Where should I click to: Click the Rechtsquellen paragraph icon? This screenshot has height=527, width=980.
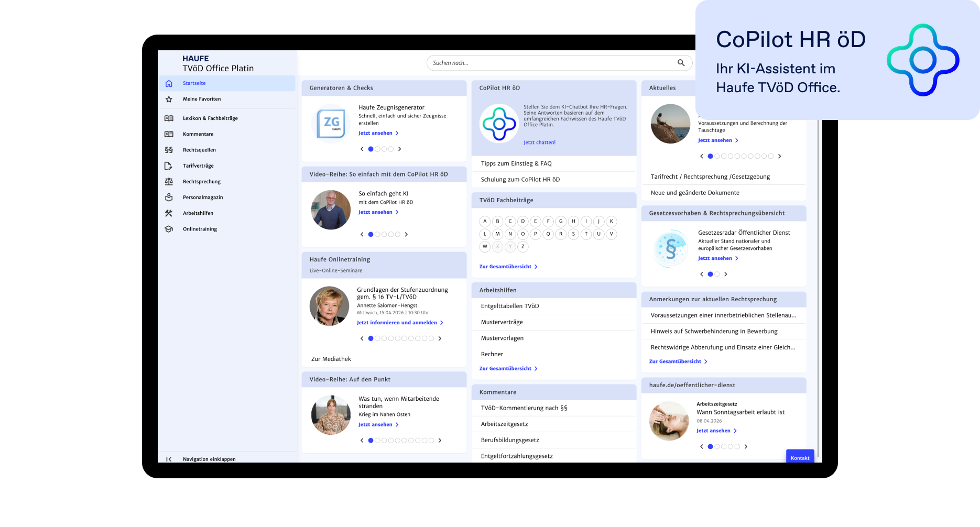click(x=169, y=150)
